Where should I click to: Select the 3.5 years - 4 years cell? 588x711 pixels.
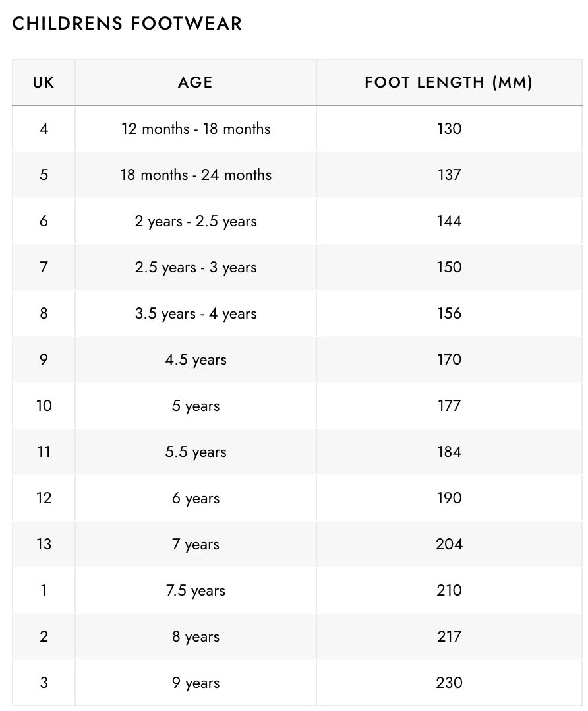click(195, 313)
